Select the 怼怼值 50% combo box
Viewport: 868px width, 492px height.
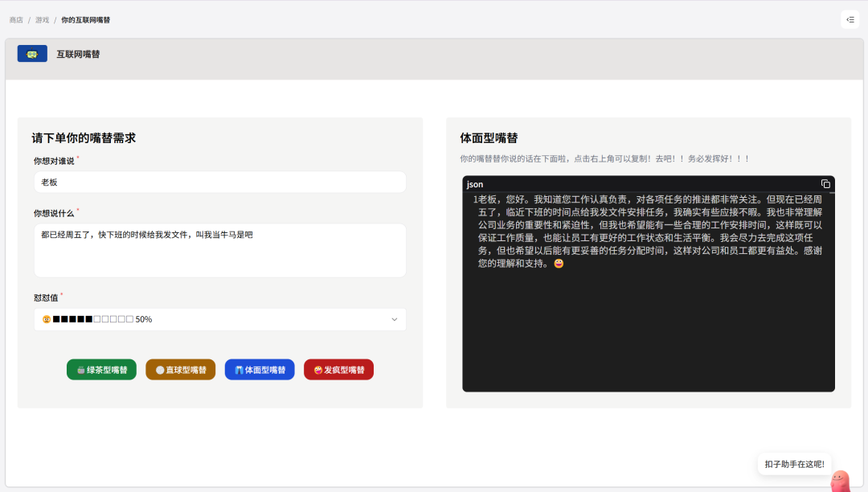(220, 319)
